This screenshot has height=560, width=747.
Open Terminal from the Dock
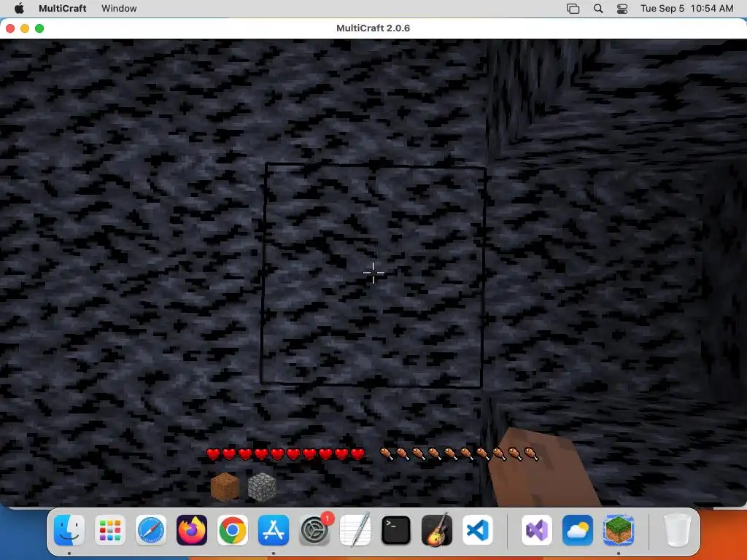[396, 530]
